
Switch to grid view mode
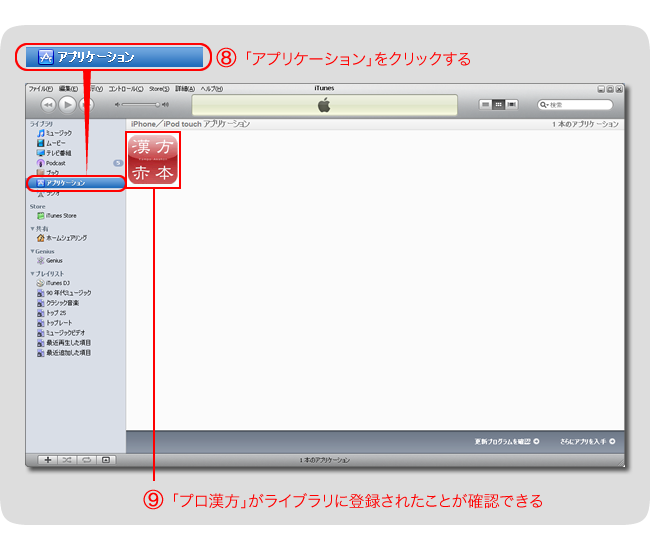[499, 104]
